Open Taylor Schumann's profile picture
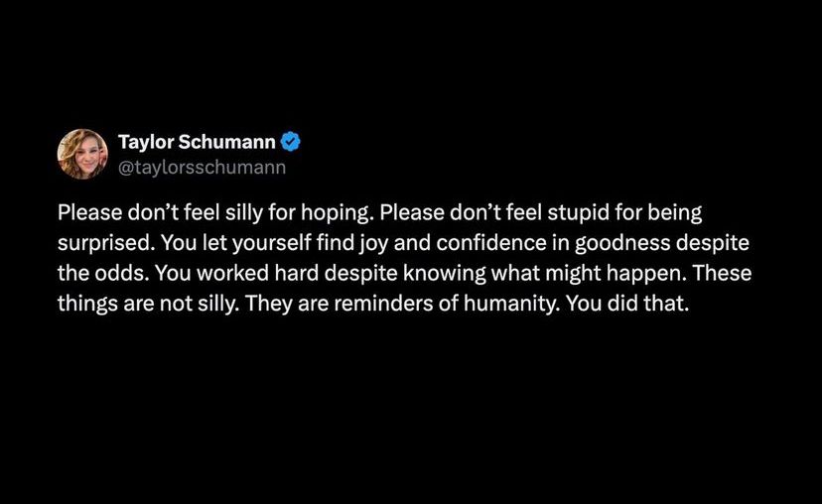 (x=82, y=154)
